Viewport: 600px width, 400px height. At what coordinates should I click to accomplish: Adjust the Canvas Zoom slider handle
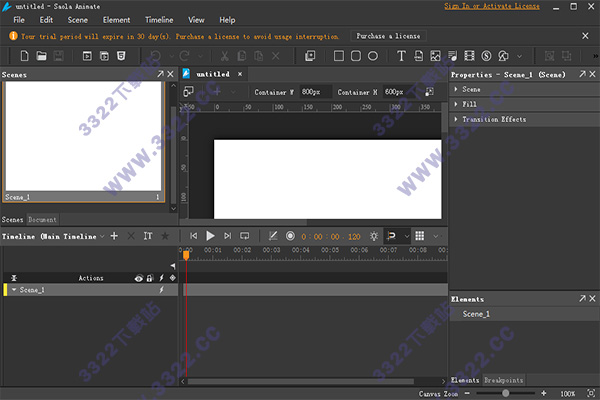(505, 393)
